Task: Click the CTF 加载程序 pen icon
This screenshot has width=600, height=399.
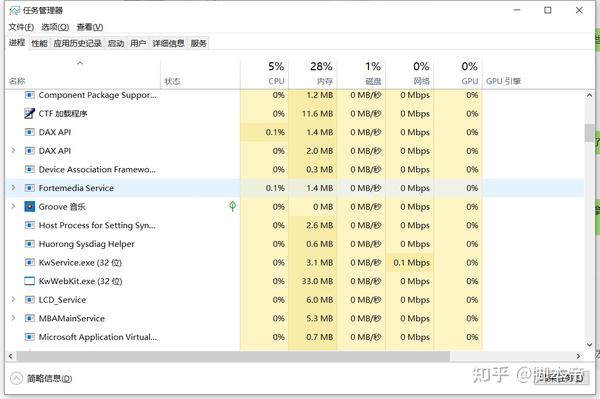Action: pos(29,113)
